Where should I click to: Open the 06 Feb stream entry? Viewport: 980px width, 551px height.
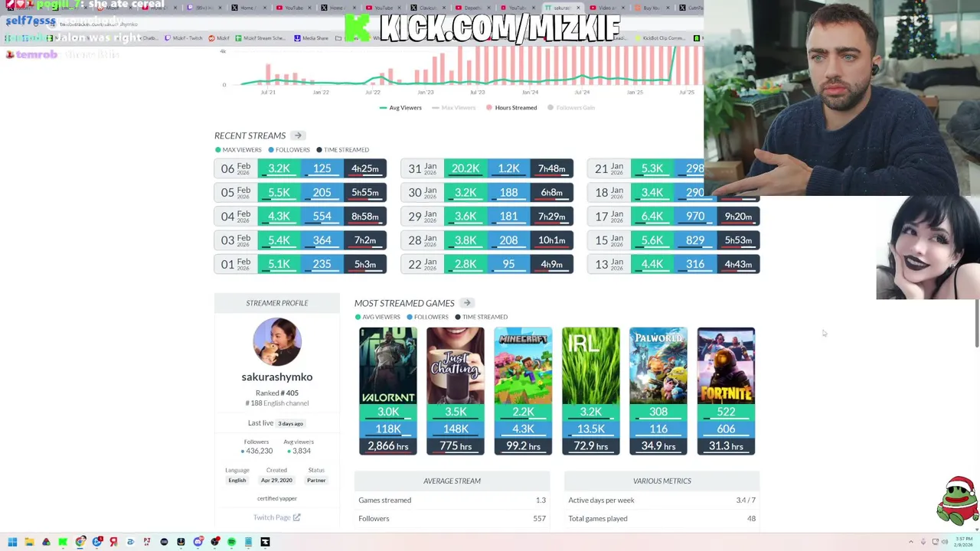[x=301, y=168]
